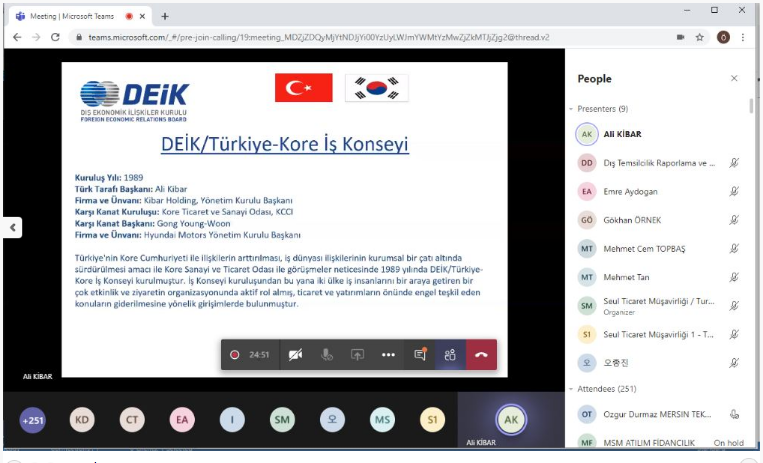Collapse the Presenters section
The height and width of the screenshot is (463, 763).
(571, 108)
